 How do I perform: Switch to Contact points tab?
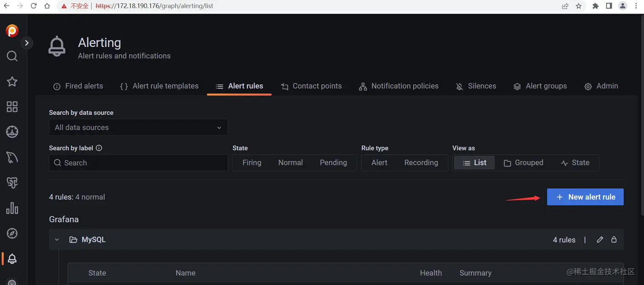311,86
